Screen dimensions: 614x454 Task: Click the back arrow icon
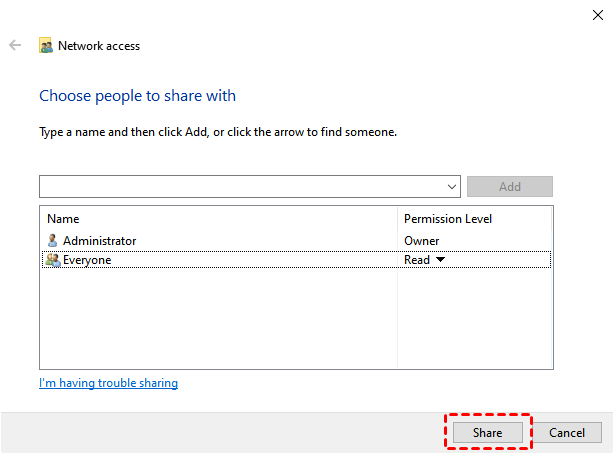[x=15, y=45]
